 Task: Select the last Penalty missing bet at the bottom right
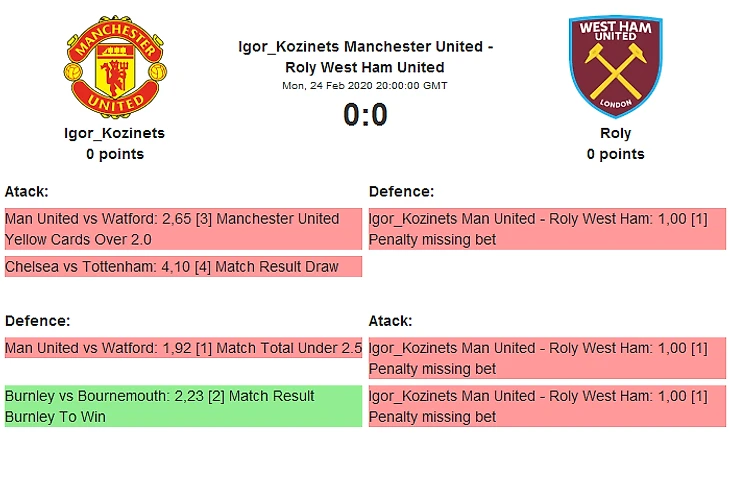pos(547,406)
